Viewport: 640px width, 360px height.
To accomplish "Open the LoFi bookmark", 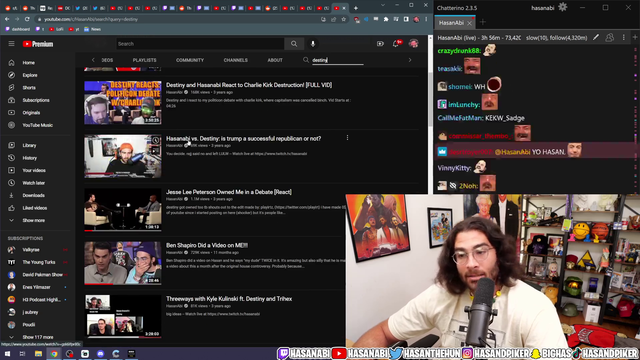I will click(x=56, y=29).
